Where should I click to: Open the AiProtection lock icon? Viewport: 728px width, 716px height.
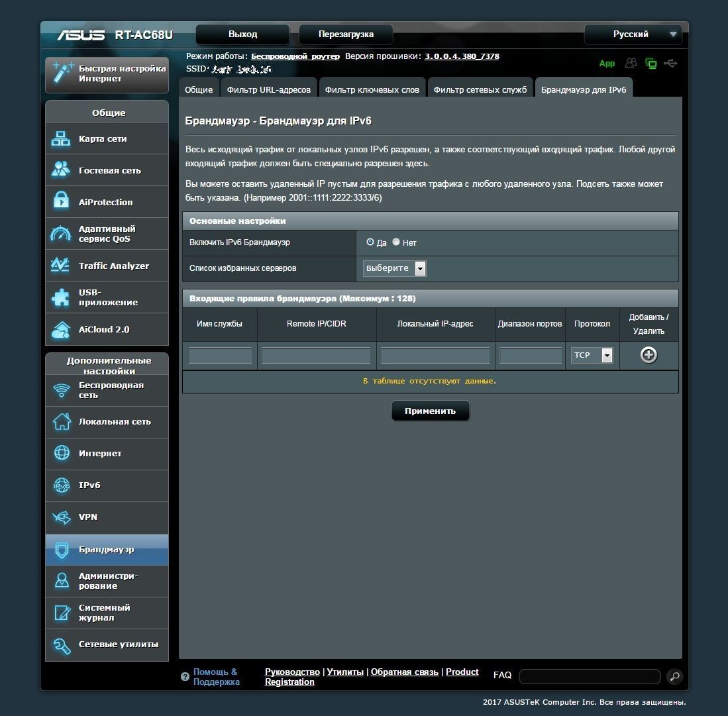[61, 202]
